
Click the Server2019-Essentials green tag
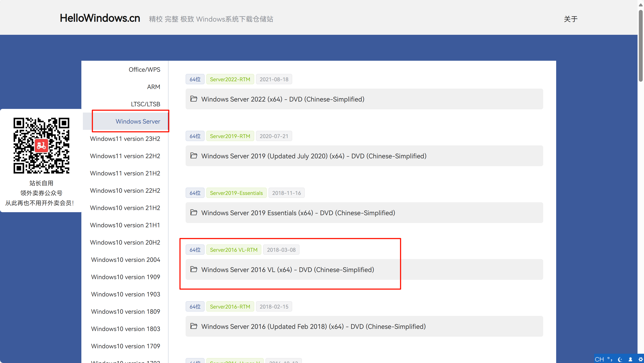click(x=236, y=193)
